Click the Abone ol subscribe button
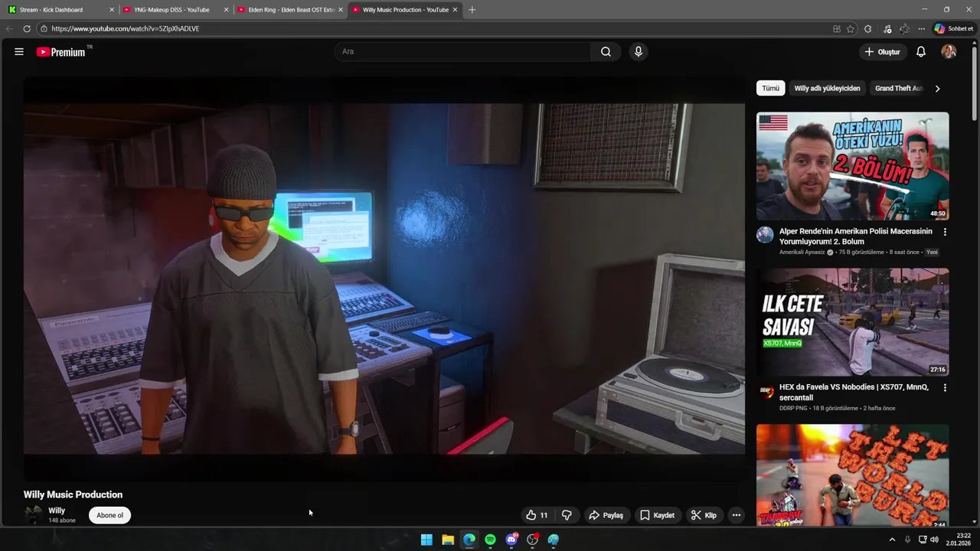The width and height of the screenshot is (980, 551). click(110, 515)
